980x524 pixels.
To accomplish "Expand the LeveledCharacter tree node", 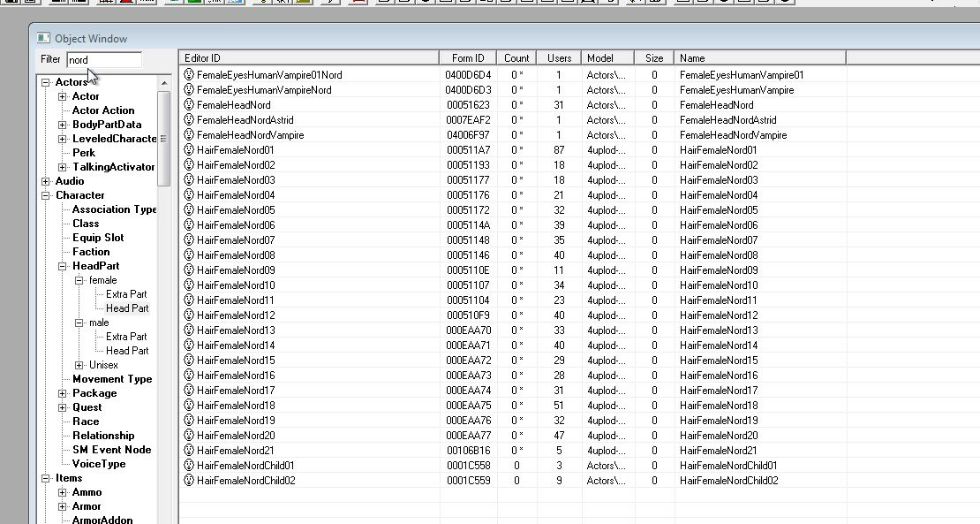I will click(63, 140).
